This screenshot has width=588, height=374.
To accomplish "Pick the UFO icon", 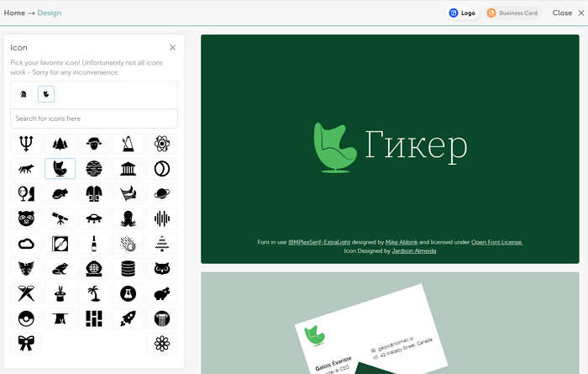I will pyautogui.click(x=94, y=219).
